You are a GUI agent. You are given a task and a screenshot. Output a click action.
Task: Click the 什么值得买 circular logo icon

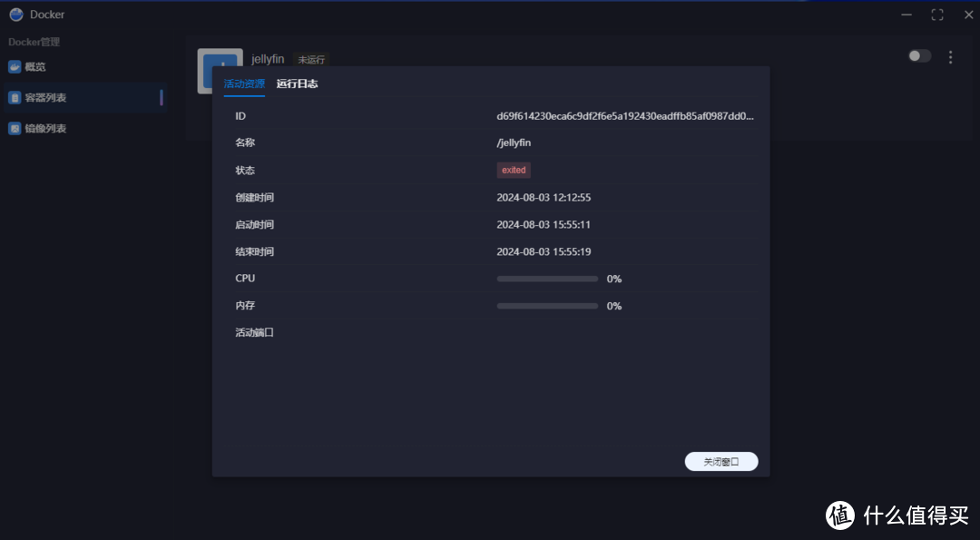pyautogui.click(x=839, y=515)
